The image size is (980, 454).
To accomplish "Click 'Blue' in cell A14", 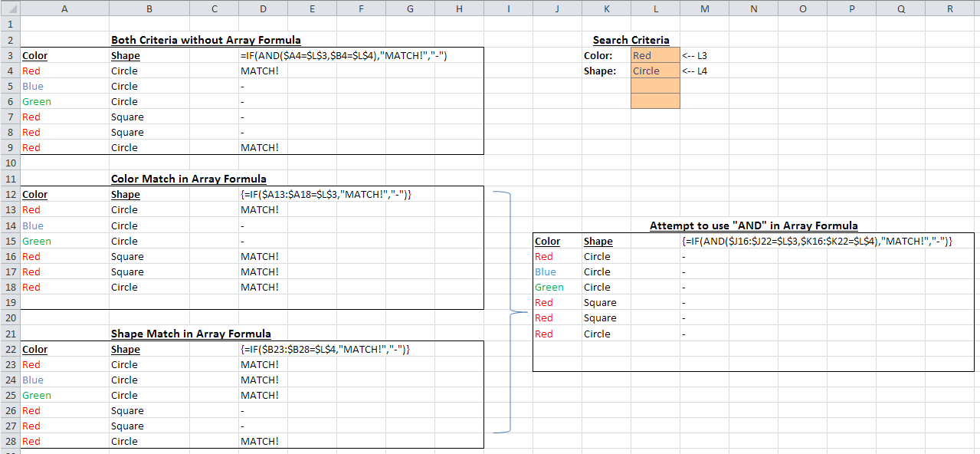I will [x=33, y=225].
